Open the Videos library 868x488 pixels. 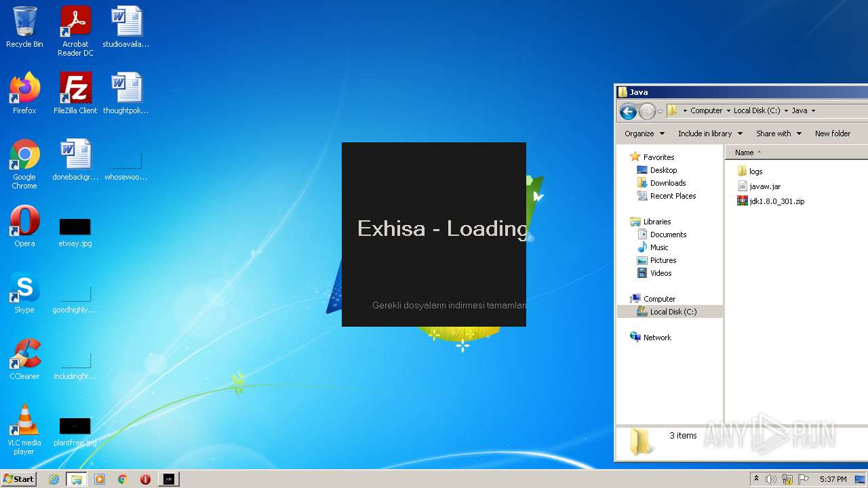[x=654, y=273]
